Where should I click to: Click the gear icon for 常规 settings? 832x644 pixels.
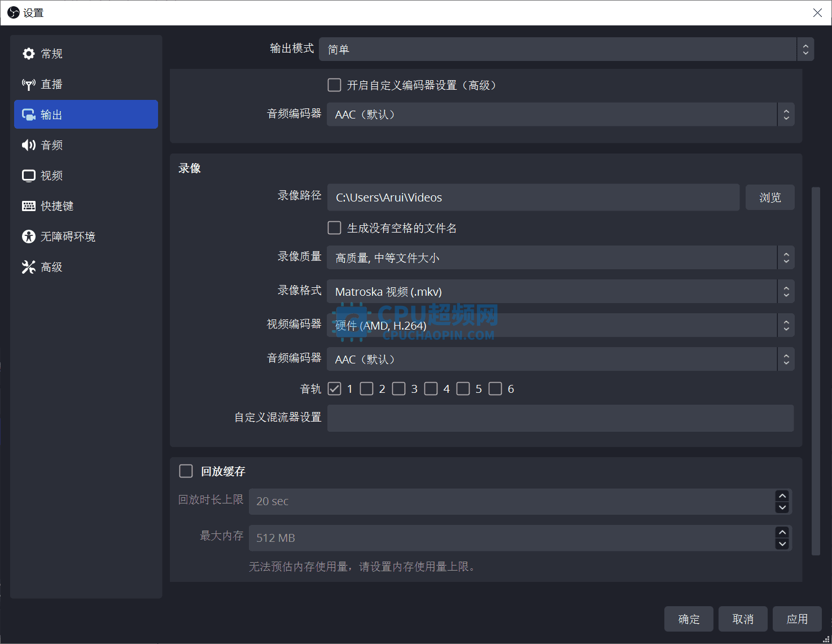[29, 54]
